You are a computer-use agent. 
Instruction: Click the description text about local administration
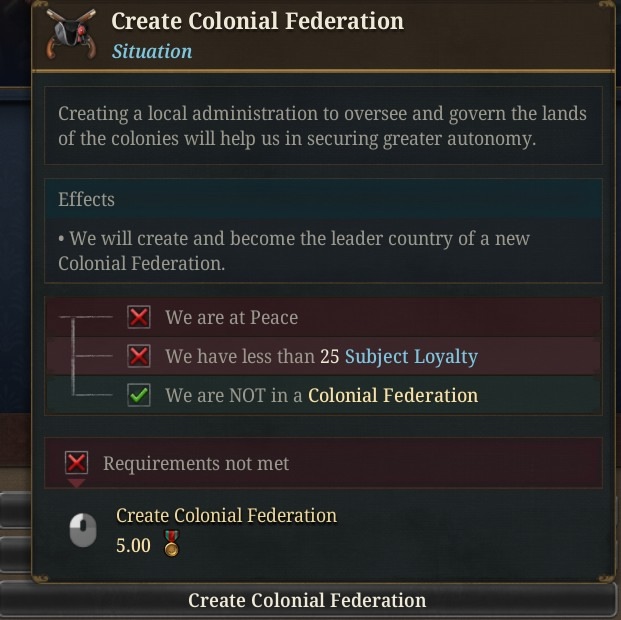tap(322, 126)
